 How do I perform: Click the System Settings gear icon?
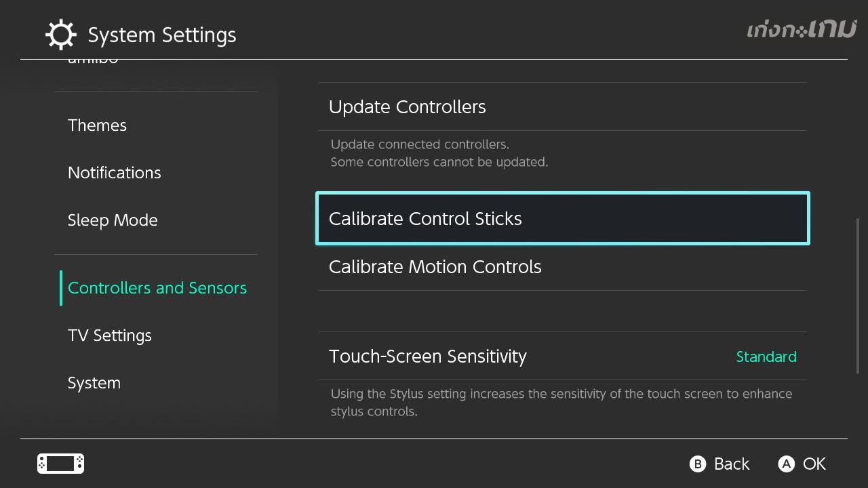coord(60,35)
